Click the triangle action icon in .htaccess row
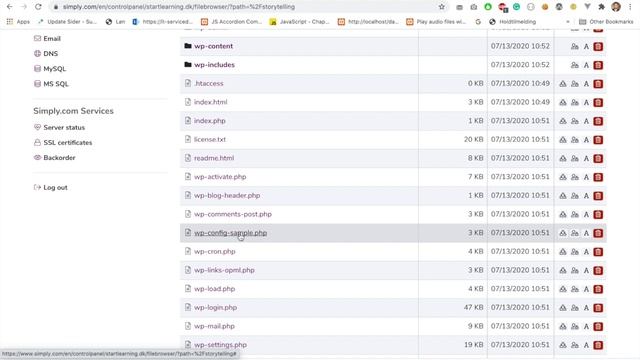Image resolution: width=640 pixels, height=360 pixels. [x=563, y=84]
